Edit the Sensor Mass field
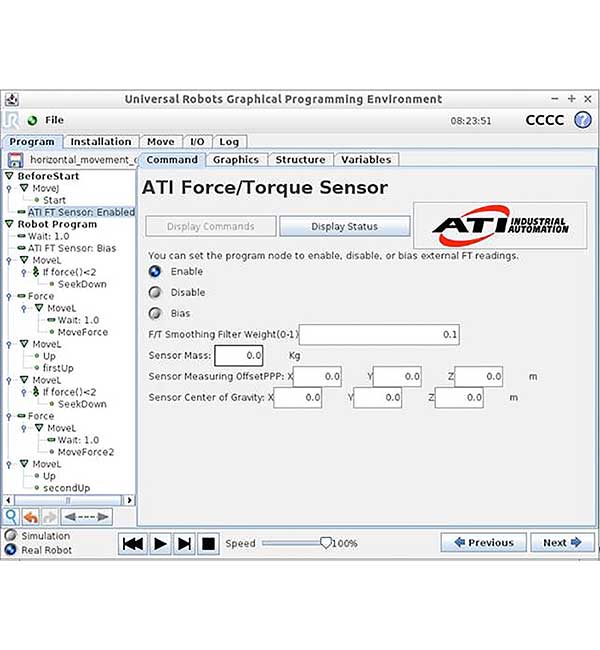 (x=239, y=356)
